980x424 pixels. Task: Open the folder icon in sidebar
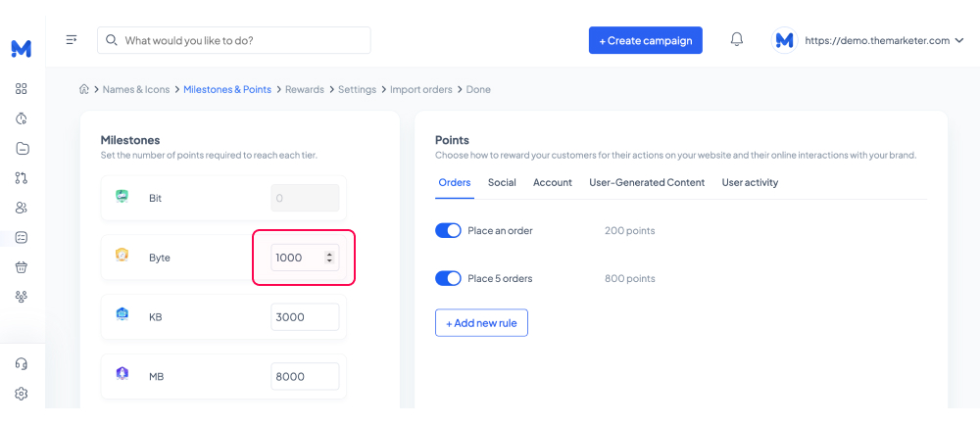coord(22,149)
